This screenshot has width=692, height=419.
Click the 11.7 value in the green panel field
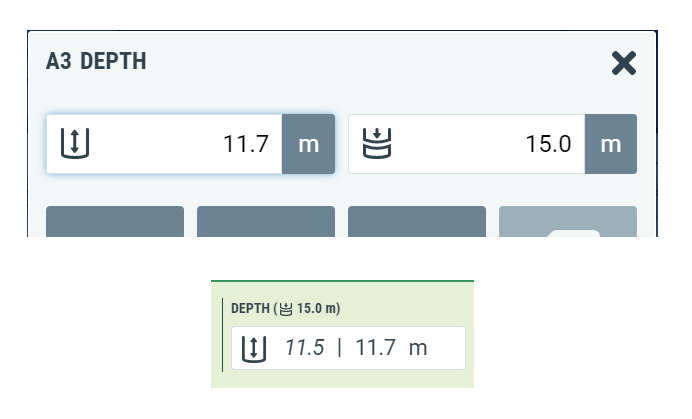(375, 347)
